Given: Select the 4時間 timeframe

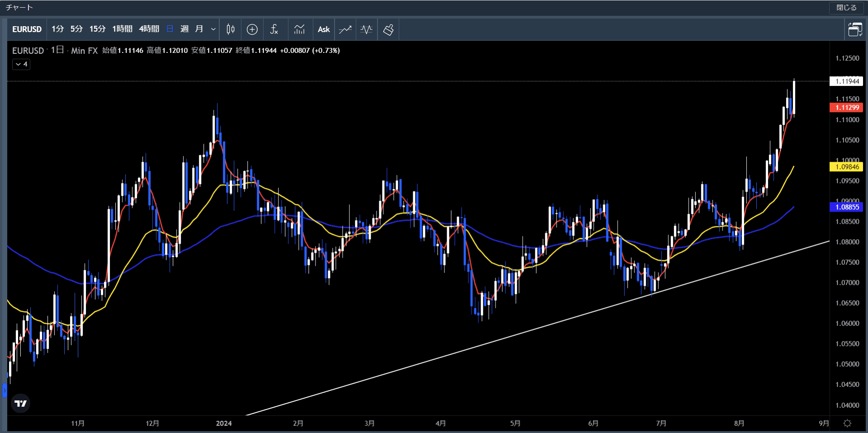Looking at the screenshot, I should click(x=149, y=29).
